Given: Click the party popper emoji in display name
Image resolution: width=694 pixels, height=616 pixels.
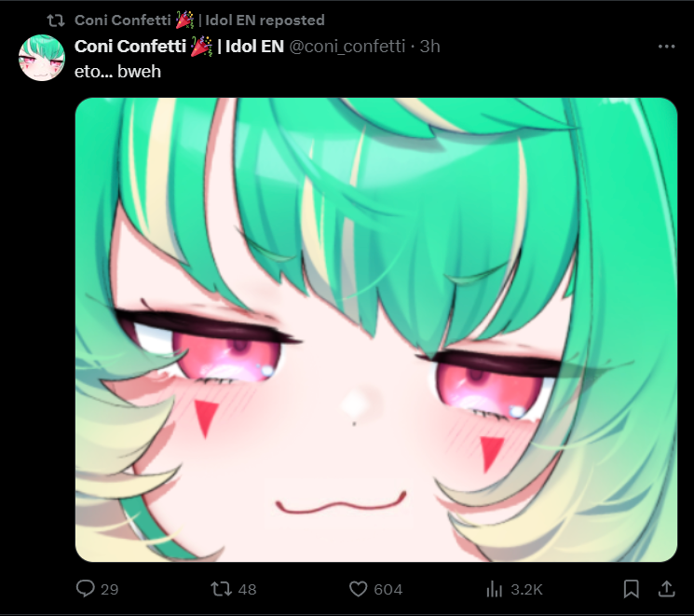Looking at the screenshot, I should pos(201,46).
